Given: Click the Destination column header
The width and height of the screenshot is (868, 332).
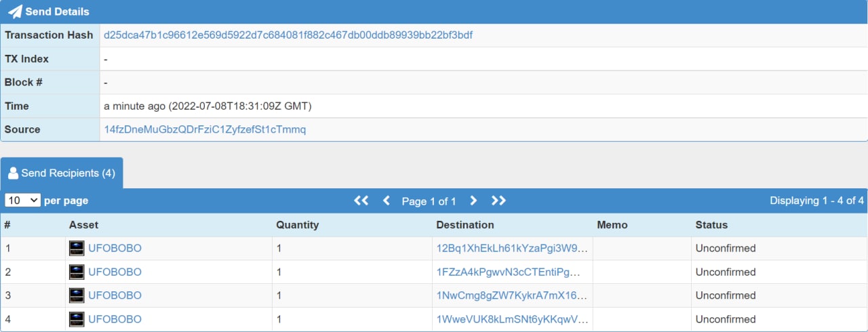Looking at the screenshot, I should point(465,225).
